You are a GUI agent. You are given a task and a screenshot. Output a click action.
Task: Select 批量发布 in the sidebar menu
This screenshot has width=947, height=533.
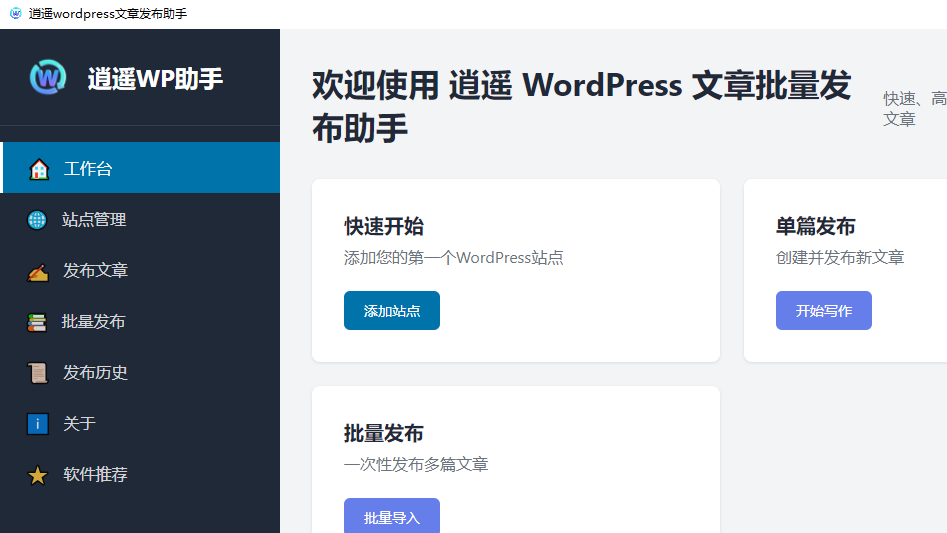point(140,322)
